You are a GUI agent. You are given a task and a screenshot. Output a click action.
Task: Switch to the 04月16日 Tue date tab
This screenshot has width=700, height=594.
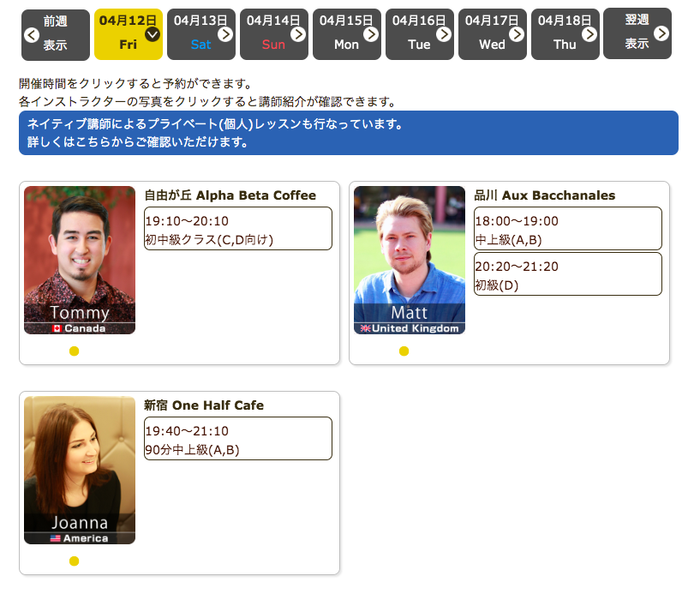click(x=419, y=34)
